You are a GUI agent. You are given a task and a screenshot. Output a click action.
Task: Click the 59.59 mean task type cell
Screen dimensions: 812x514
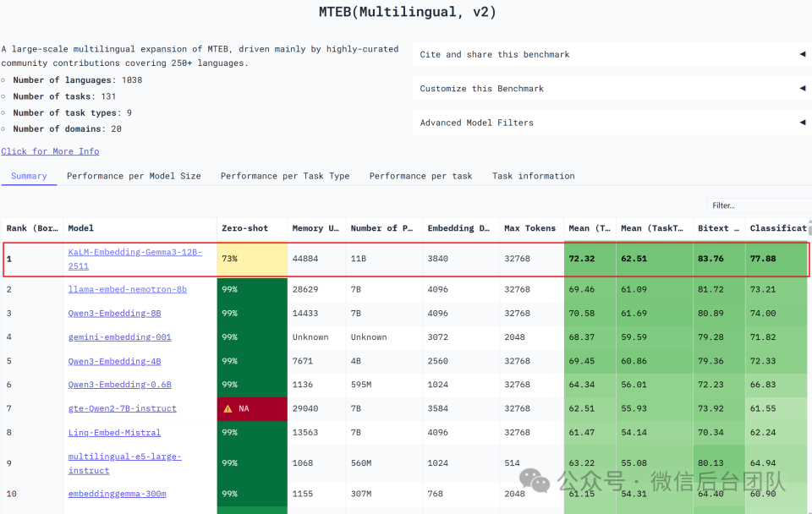(x=655, y=337)
